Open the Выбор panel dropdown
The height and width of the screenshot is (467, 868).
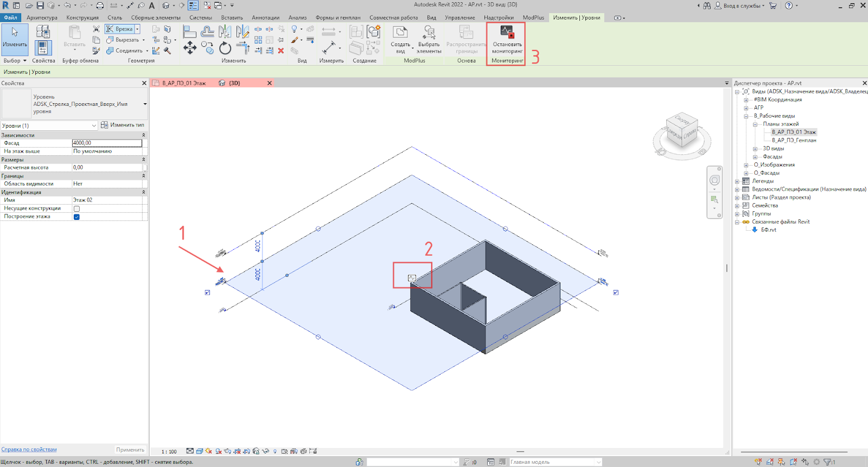click(x=15, y=61)
